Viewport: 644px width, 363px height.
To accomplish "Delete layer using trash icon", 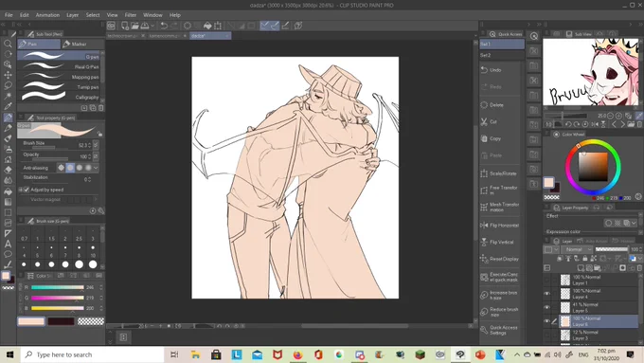I will (x=639, y=268).
